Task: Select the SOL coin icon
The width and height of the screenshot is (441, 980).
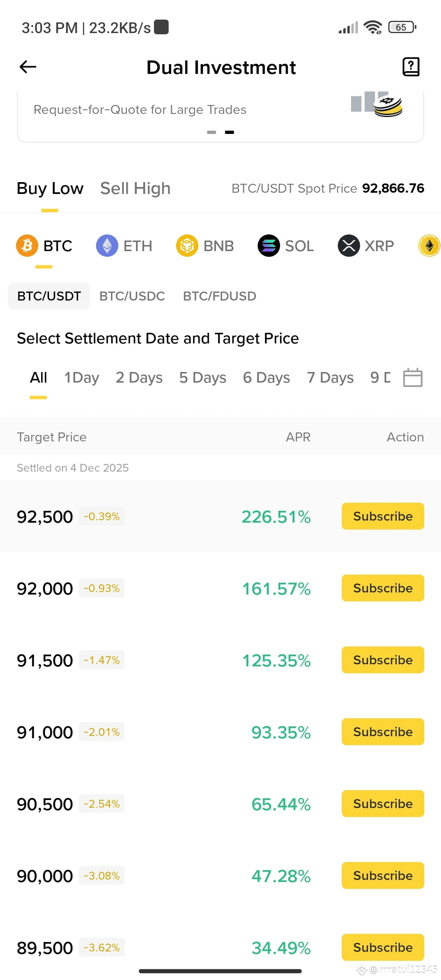Action: coord(269,246)
